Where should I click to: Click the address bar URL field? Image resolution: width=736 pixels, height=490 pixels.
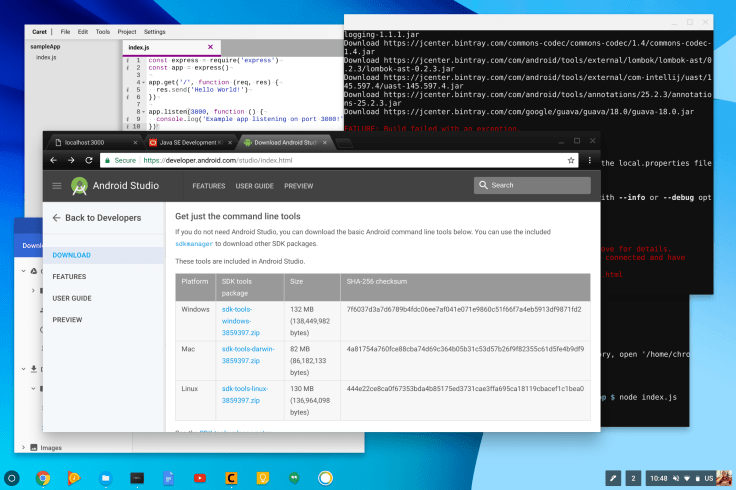(337, 160)
